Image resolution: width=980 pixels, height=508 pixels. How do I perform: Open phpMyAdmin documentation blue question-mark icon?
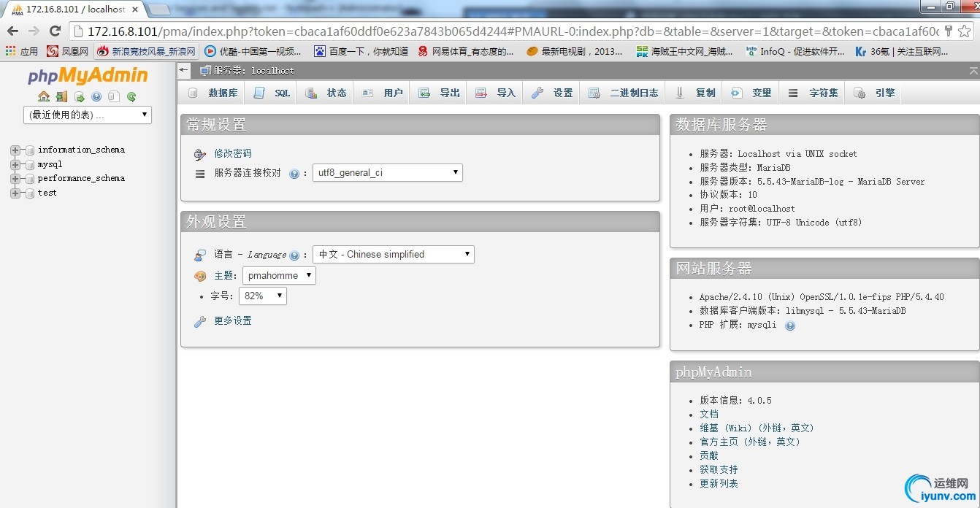point(96,96)
